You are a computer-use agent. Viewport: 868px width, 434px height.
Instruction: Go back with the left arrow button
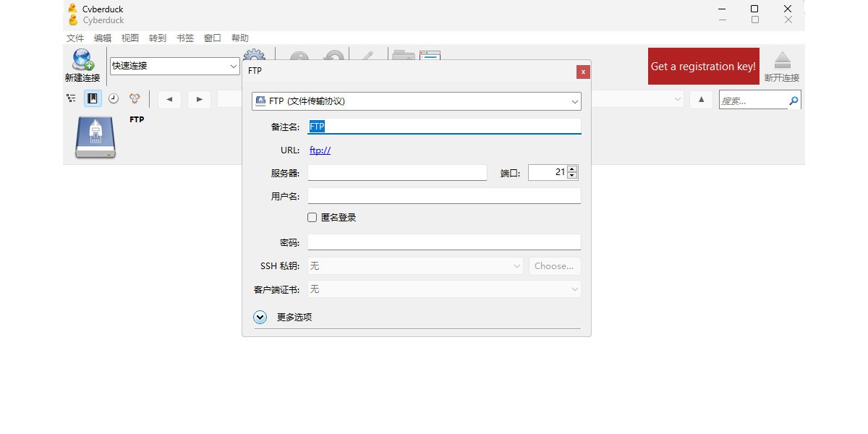point(169,99)
